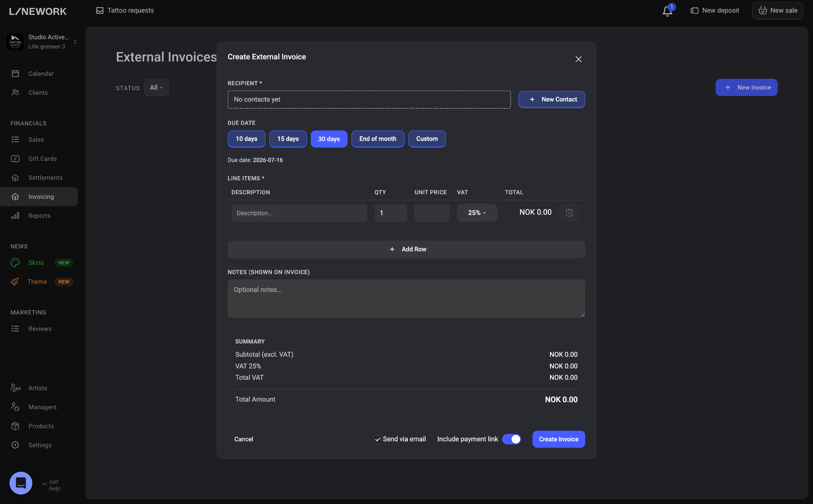Open Settings page

39,445
